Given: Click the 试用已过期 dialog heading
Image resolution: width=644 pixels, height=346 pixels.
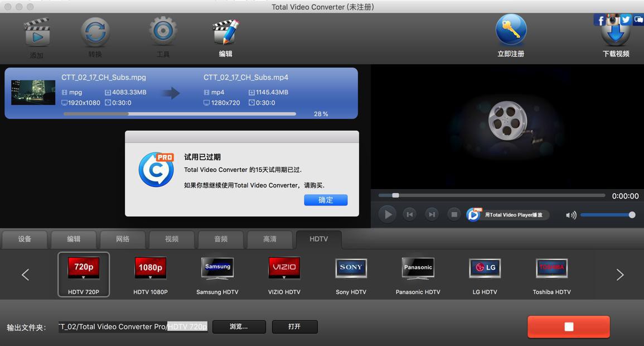Looking at the screenshot, I should point(202,157).
